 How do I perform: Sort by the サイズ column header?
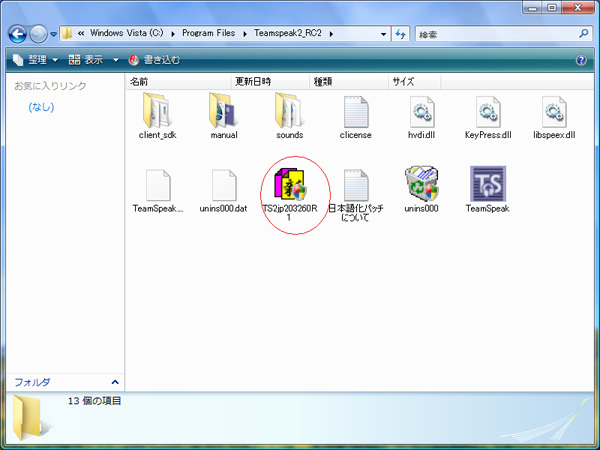(415, 82)
